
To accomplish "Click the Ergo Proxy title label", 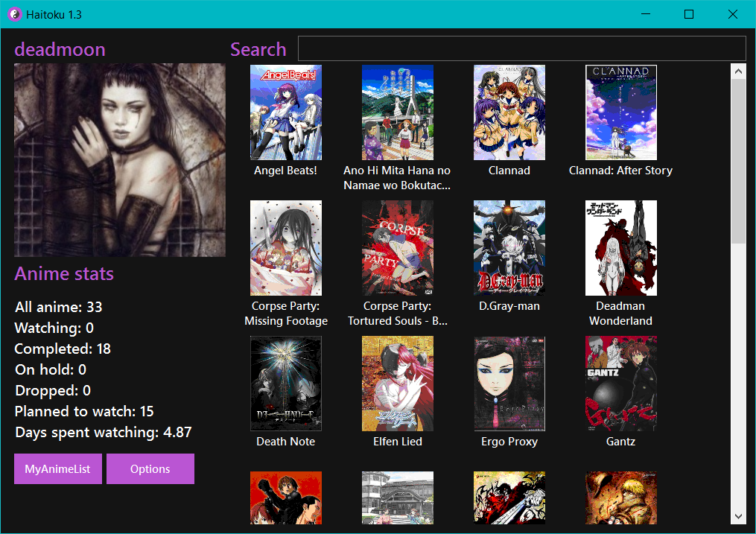I will click(x=509, y=442).
